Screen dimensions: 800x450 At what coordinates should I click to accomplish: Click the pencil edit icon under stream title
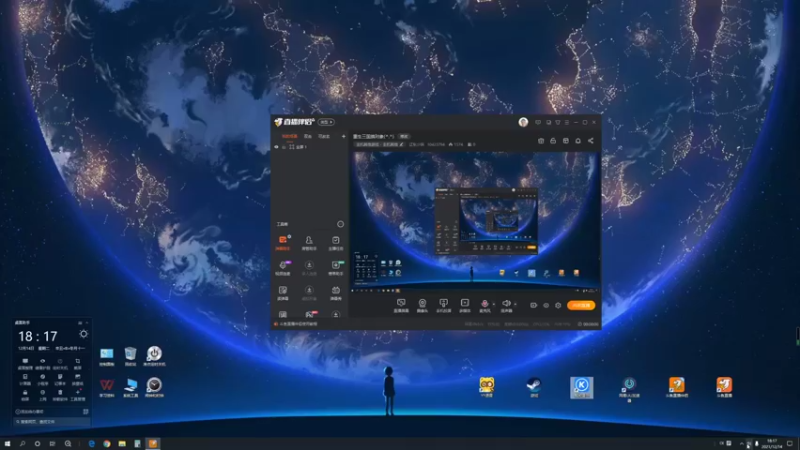point(402,144)
